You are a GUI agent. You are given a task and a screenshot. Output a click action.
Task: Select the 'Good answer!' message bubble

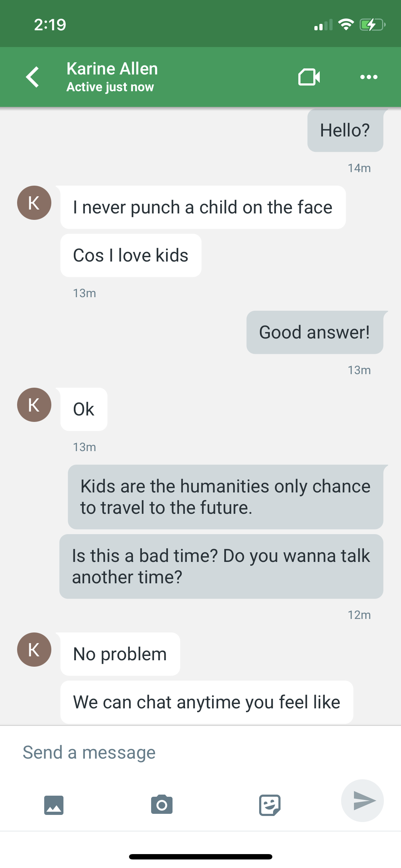(315, 332)
